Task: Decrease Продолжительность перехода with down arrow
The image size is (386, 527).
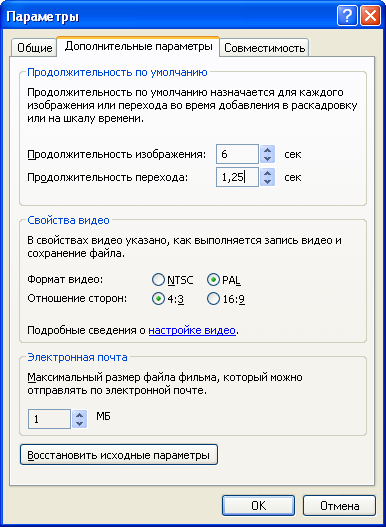Action: tap(267, 181)
